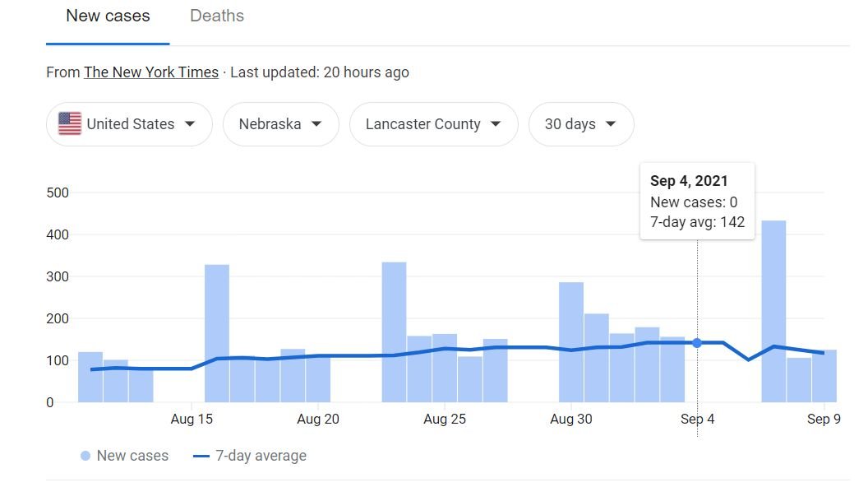
Task: Click the 7-day average legend text
Action: [261, 456]
